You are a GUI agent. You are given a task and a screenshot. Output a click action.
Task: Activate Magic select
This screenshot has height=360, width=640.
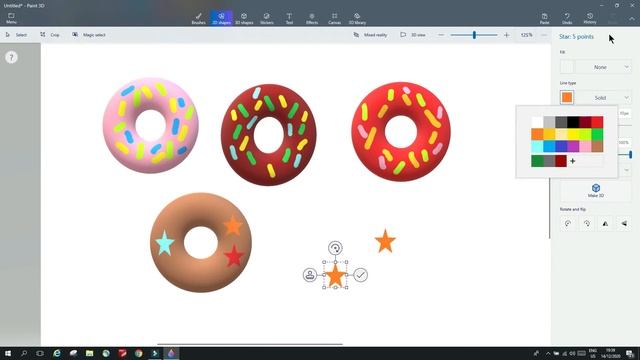(89, 35)
